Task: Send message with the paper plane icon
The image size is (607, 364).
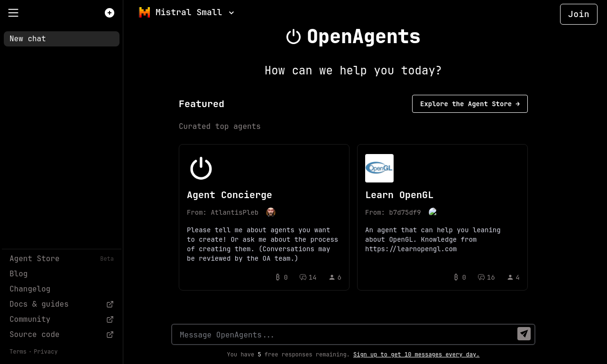Action: [x=523, y=334]
